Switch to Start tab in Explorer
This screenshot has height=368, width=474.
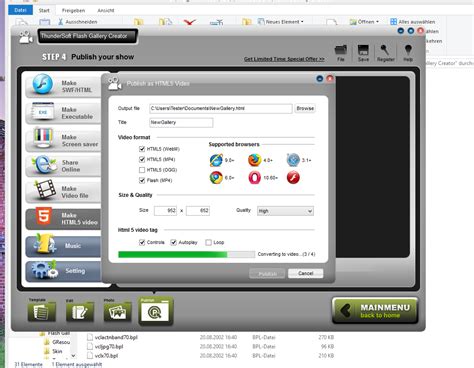[x=44, y=10]
